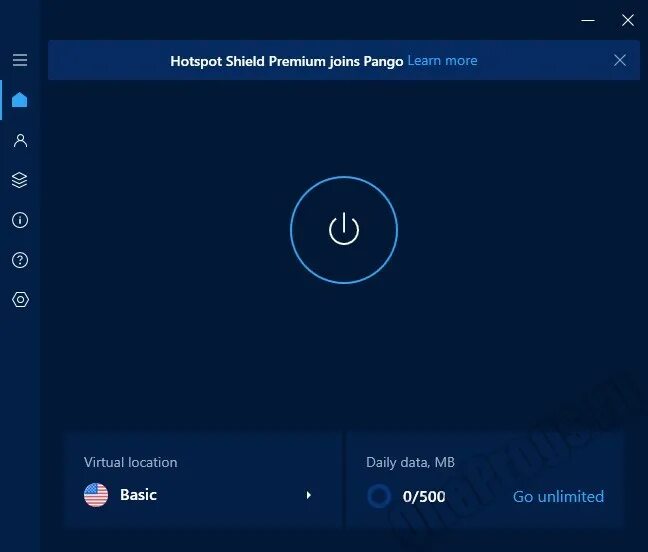The image size is (648, 552).
Task: Open the About info page
Action: pos(20,220)
